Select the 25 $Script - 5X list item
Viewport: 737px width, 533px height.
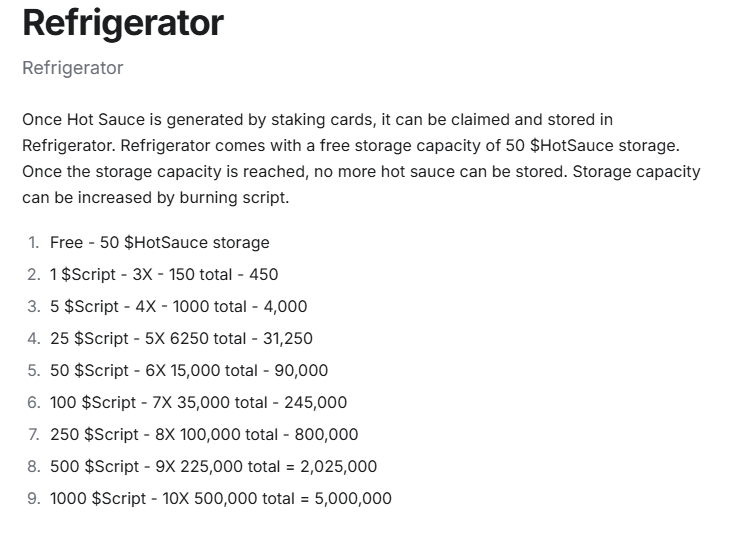pyautogui.click(x=181, y=338)
